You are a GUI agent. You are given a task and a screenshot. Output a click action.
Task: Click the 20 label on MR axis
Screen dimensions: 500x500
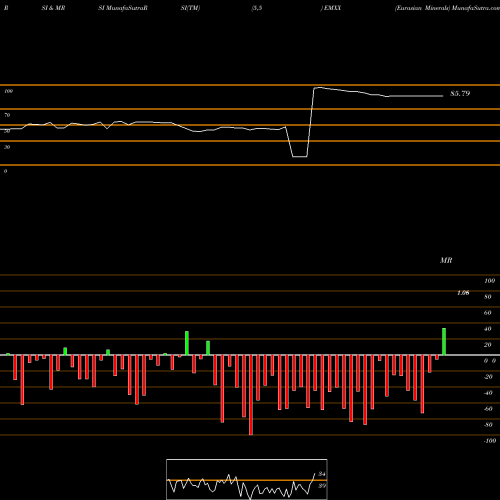tap(488, 345)
